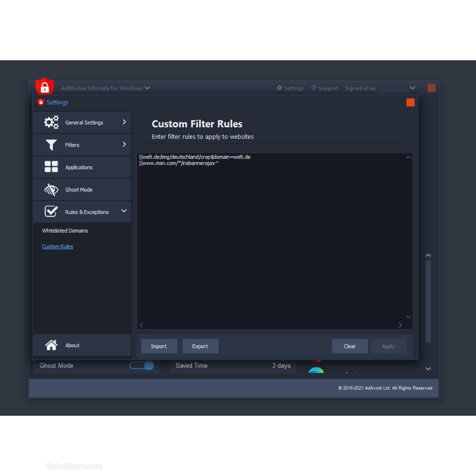Open the About menu item
This screenshot has width=476, height=476.
click(x=82, y=345)
